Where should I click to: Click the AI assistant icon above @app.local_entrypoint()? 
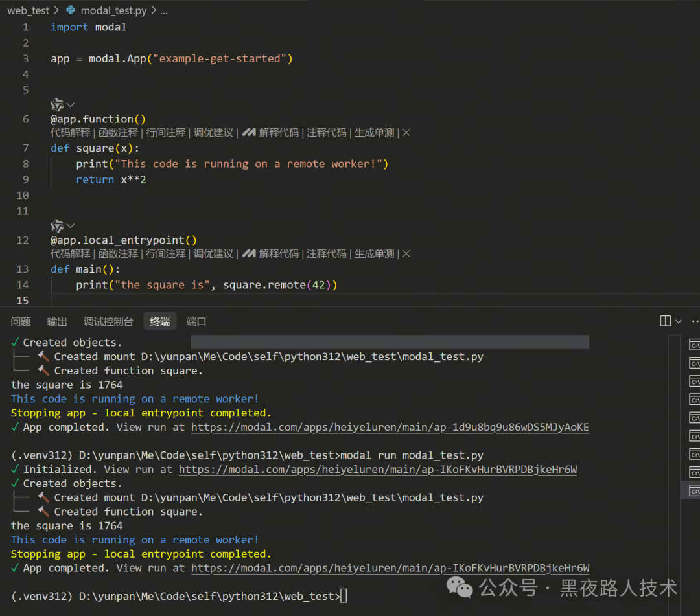[56, 225]
